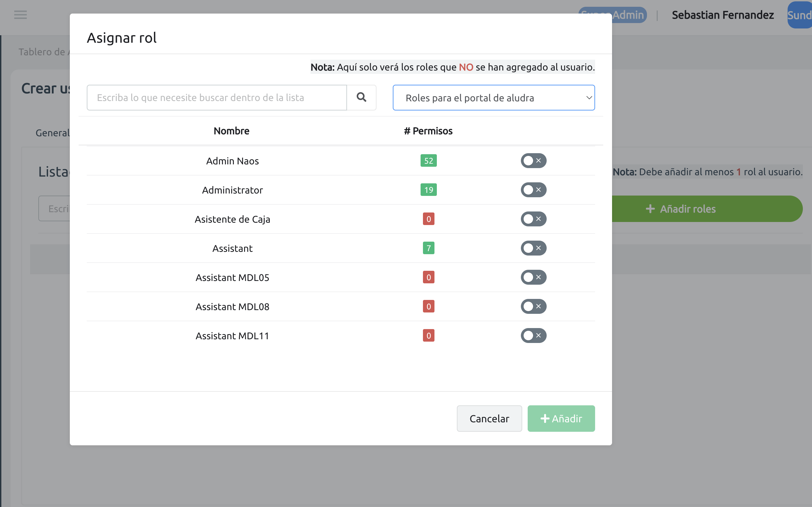This screenshot has height=507, width=812.
Task: Click the Asignar rol dialog title
Action: (x=122, y=38)
